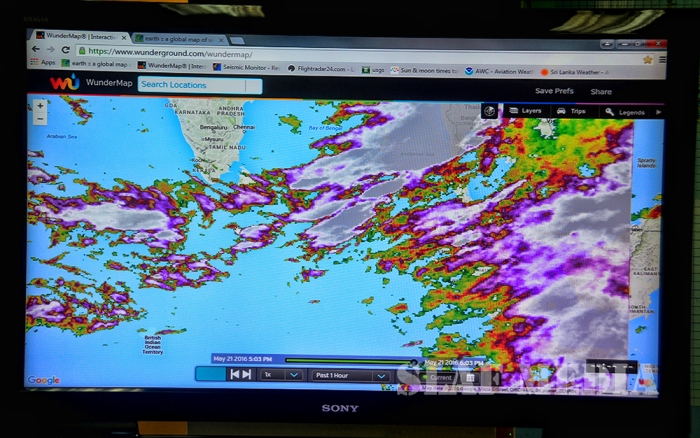Click the globe icon beside Layers
Viewport: 700px width, 438px height.
click(489, 111)
